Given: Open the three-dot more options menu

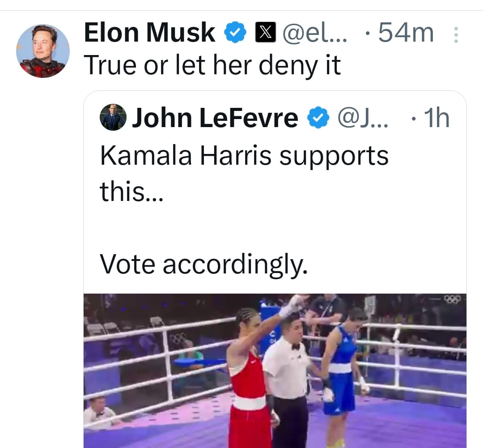Looking at the screenshot, I should (x=456, y=34).
